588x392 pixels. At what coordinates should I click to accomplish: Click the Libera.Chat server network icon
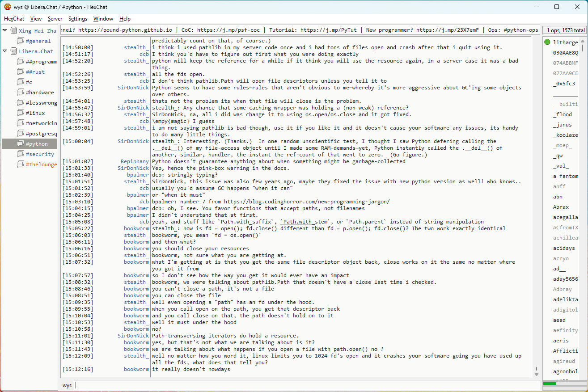pos(14,51)
